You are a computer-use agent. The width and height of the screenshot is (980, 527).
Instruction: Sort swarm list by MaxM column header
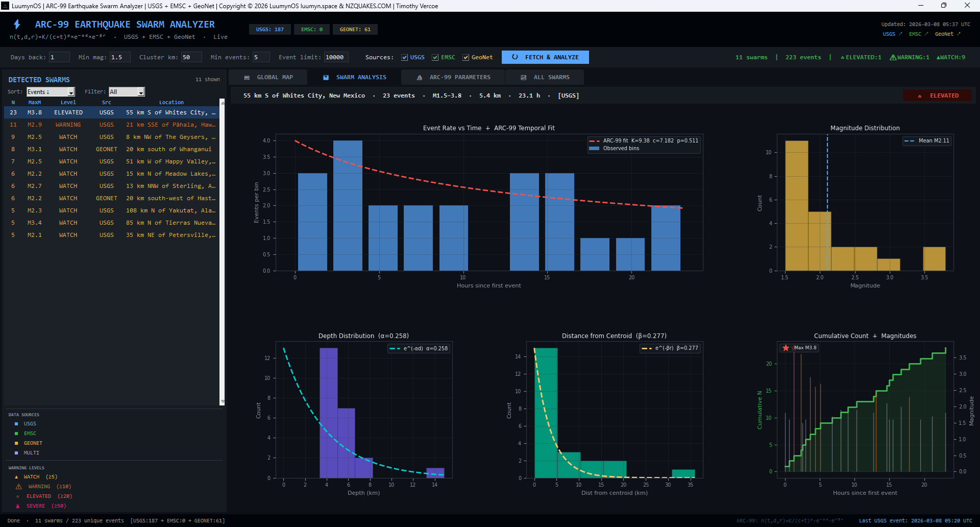34,103
